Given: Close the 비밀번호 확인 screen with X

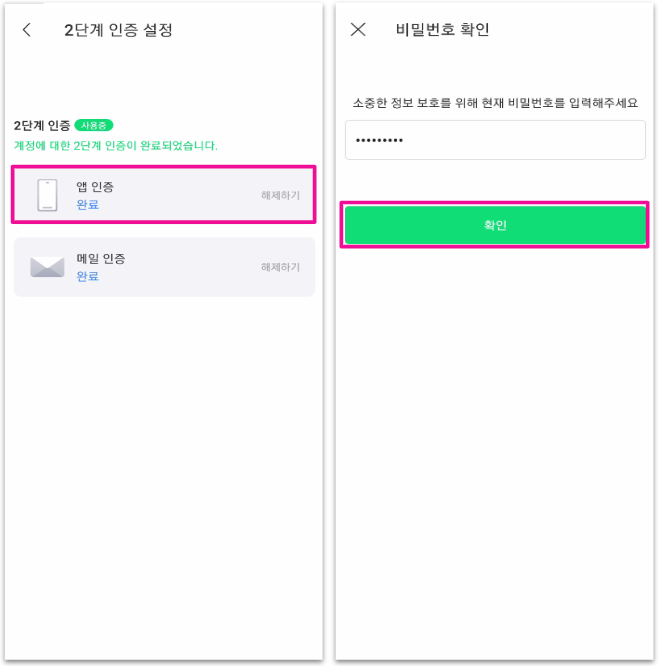Looking at the screenshot, I should pos(358,30).
